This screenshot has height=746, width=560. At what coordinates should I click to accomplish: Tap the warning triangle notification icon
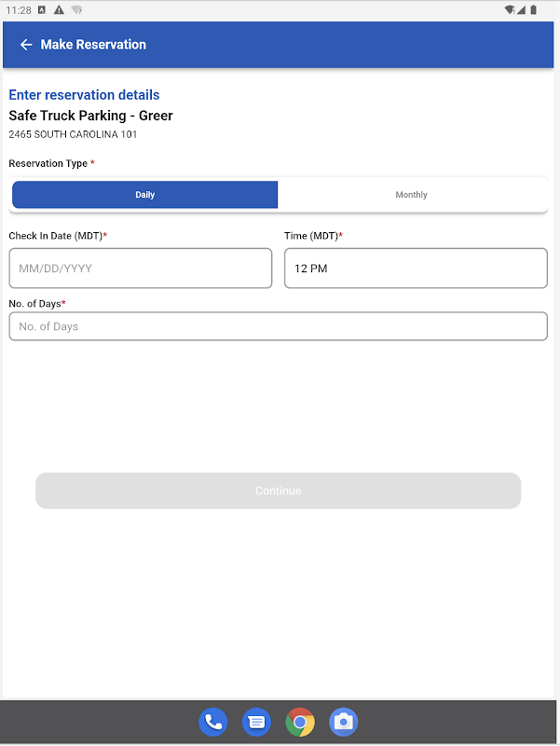(x=59, y=10)
